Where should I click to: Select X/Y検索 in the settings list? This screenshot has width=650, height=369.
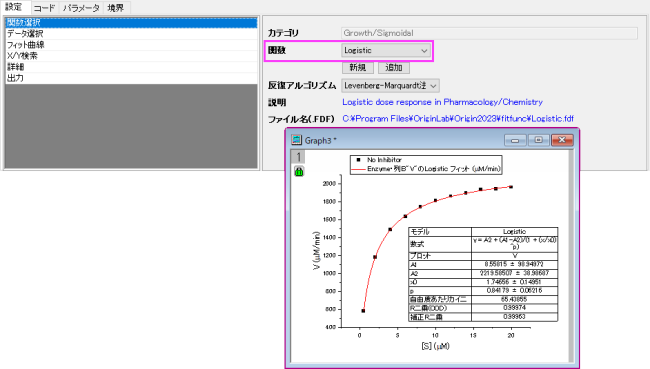click(x=131, y=56)
